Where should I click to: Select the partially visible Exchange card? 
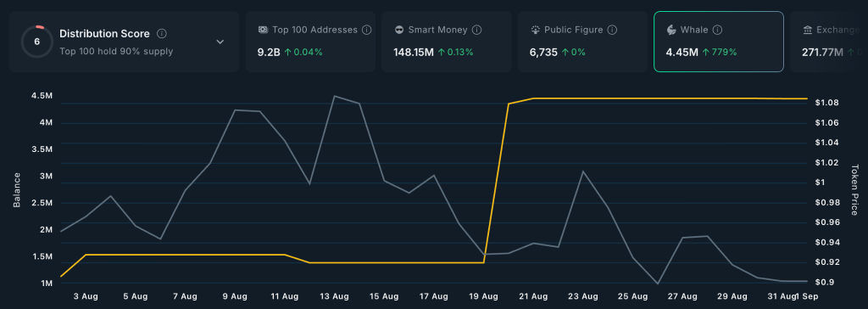[829, 42]
